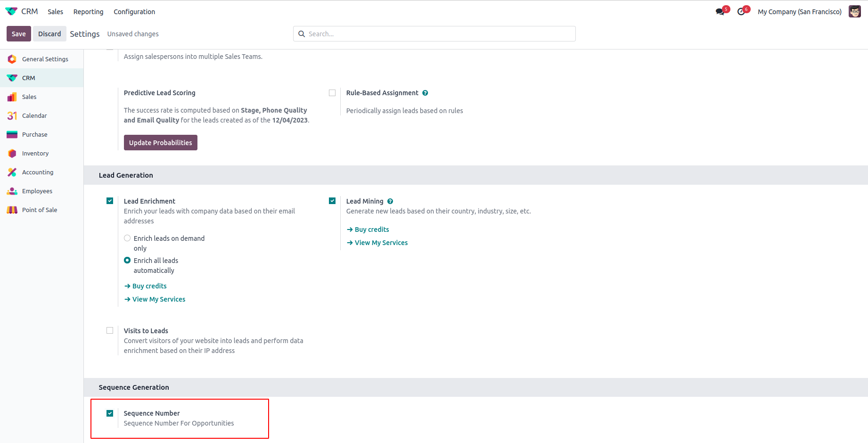This screenshot has height=443, width=868.
Task: Select Enrich leads on demand only
Action: 127,238
